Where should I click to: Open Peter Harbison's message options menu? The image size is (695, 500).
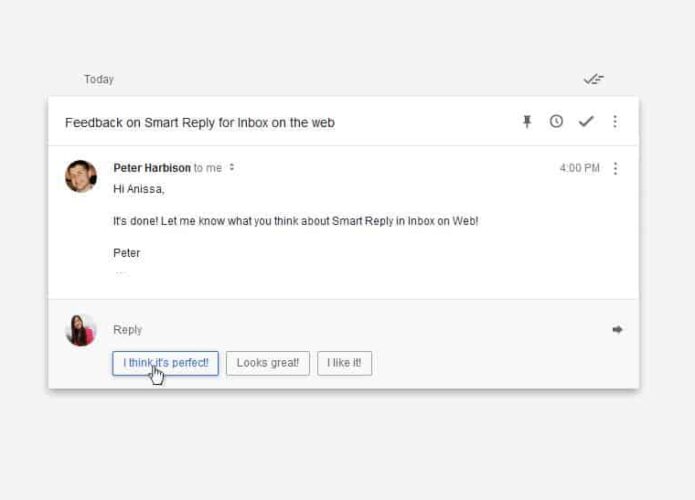[x=615, y=168]
